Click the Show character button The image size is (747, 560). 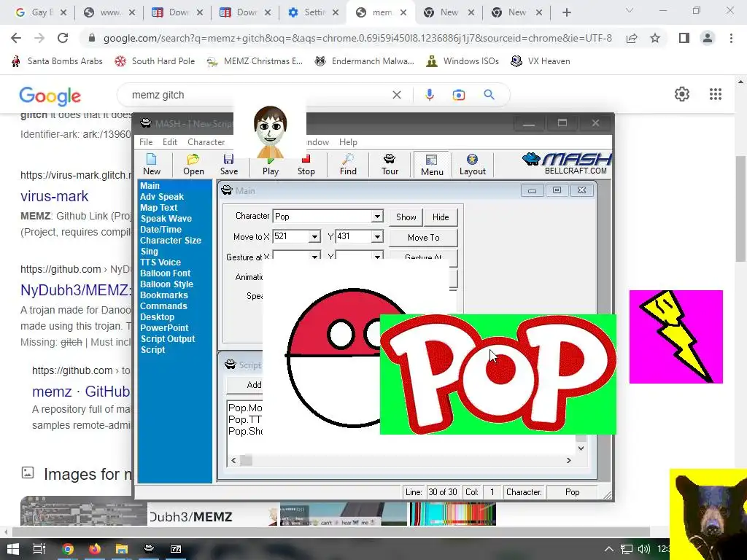(x=406, y=217)
